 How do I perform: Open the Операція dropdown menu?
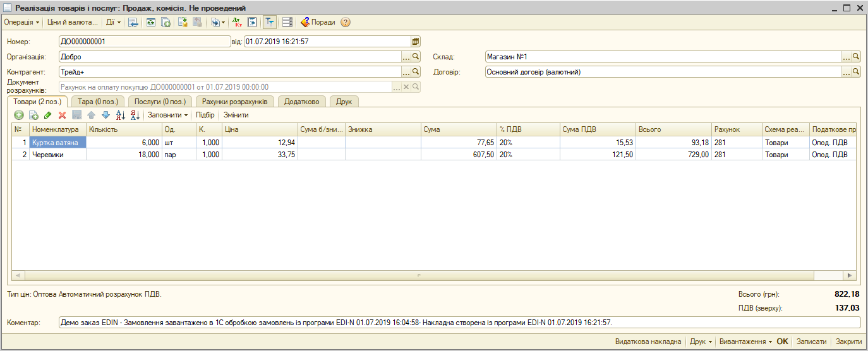(x=21, y=22)
